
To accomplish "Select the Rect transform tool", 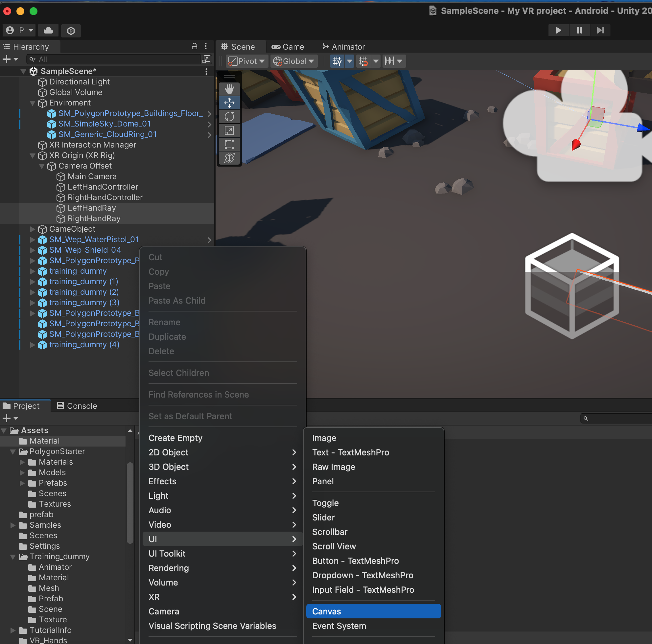I will coord(229,144).
